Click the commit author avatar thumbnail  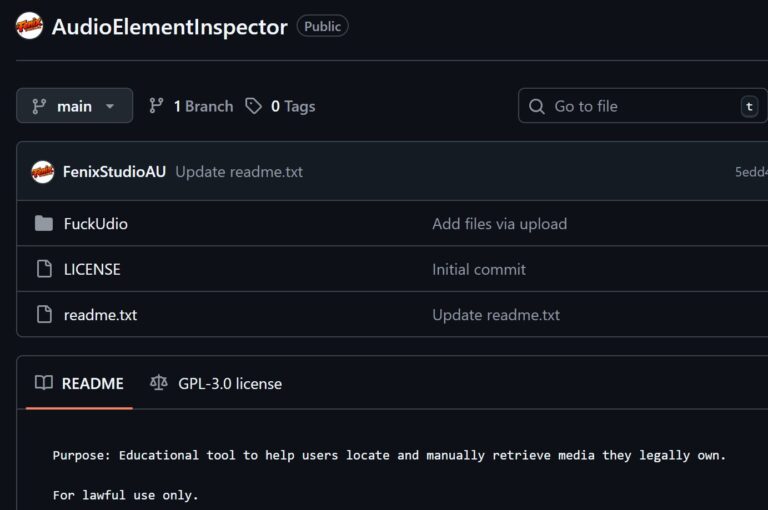click(42, 171)
